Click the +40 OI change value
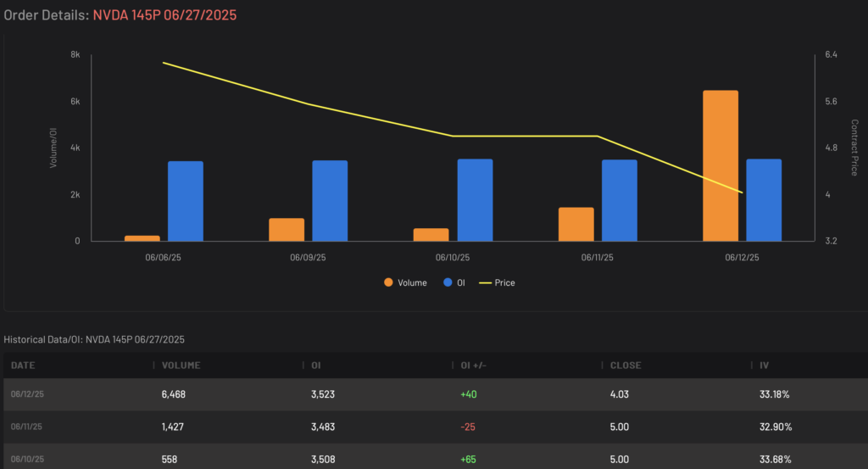This screenshot has width=868, height=469. pos(468,394)
